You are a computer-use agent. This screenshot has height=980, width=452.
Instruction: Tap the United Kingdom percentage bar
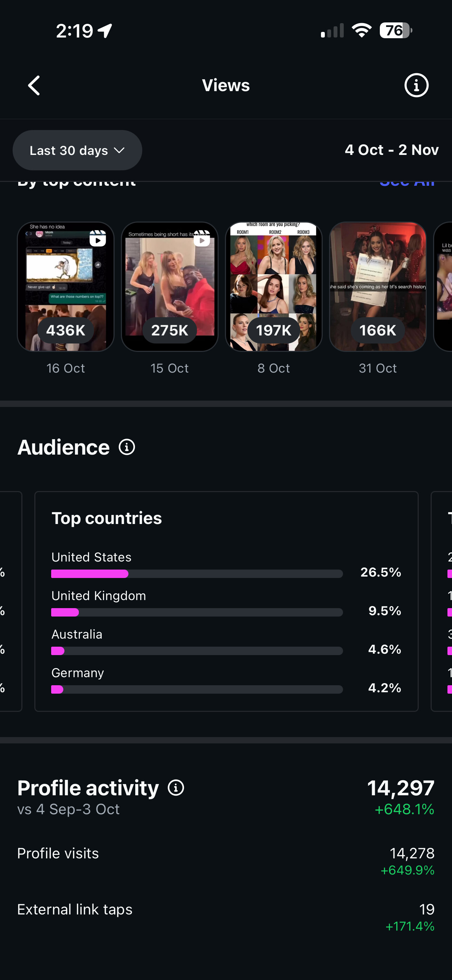pyautogui.click(x=197, y=612)
